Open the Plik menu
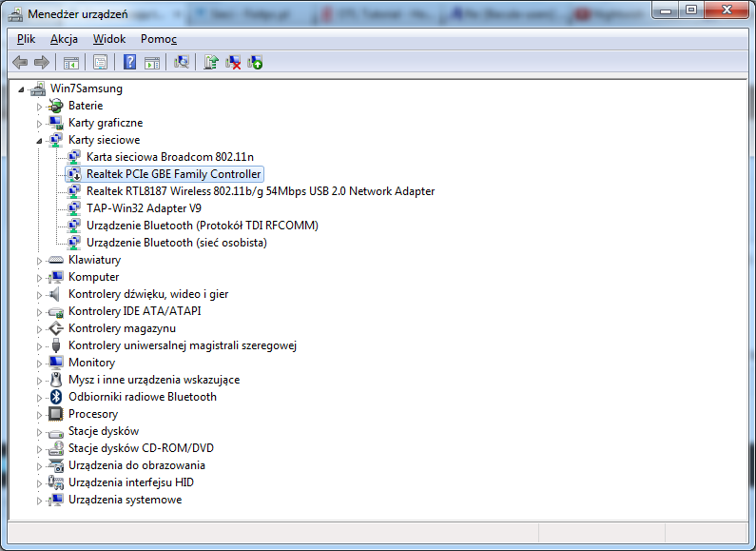 pyautogui.click(x=26, y=39)
